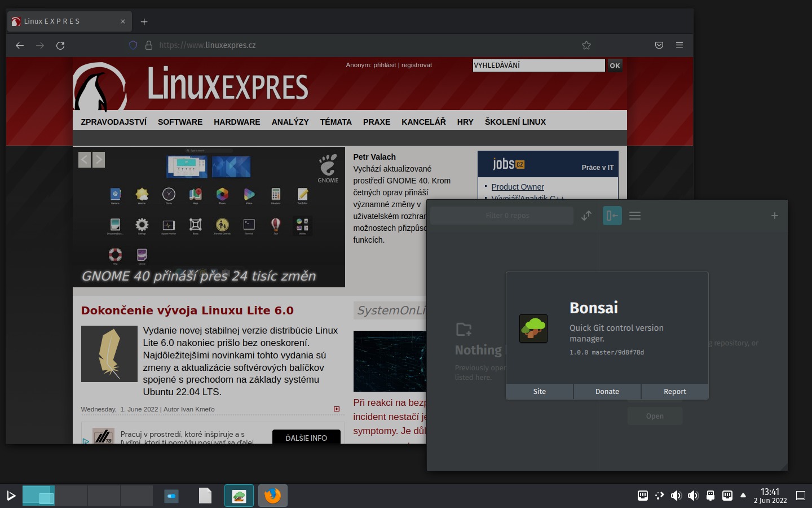Save the page to Pocket
The width and height of the screenshot is (812, 508).
[x=659, y=45]
